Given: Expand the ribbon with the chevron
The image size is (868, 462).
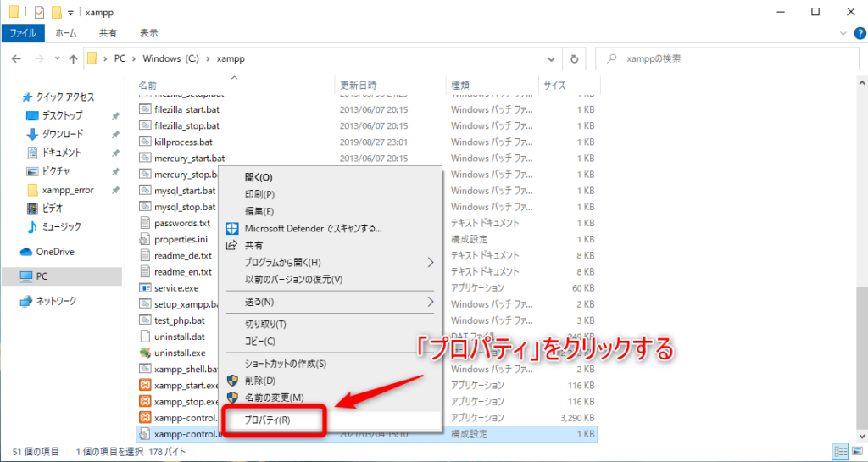Looking at the screenshot, I should (x=843, y=33).
